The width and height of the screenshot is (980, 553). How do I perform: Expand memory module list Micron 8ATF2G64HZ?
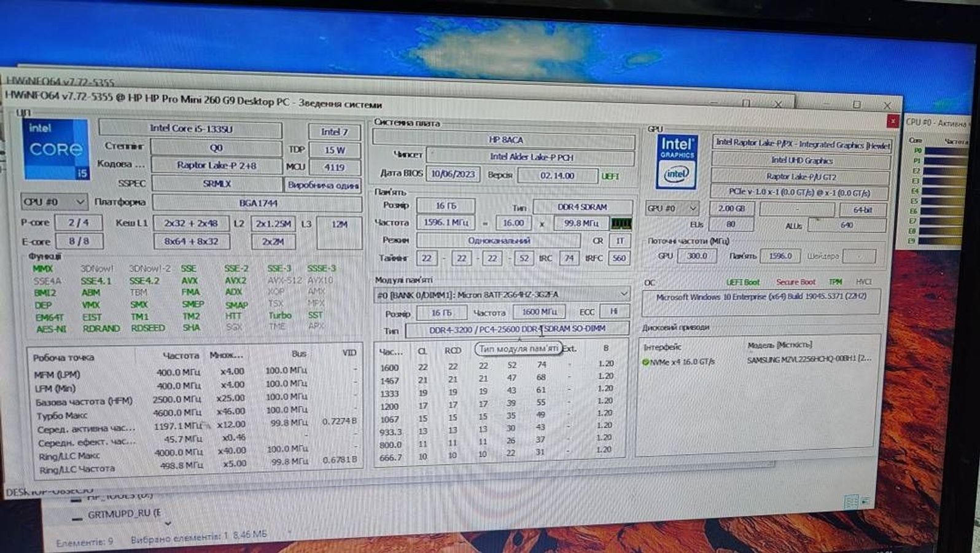coord(502,294)
